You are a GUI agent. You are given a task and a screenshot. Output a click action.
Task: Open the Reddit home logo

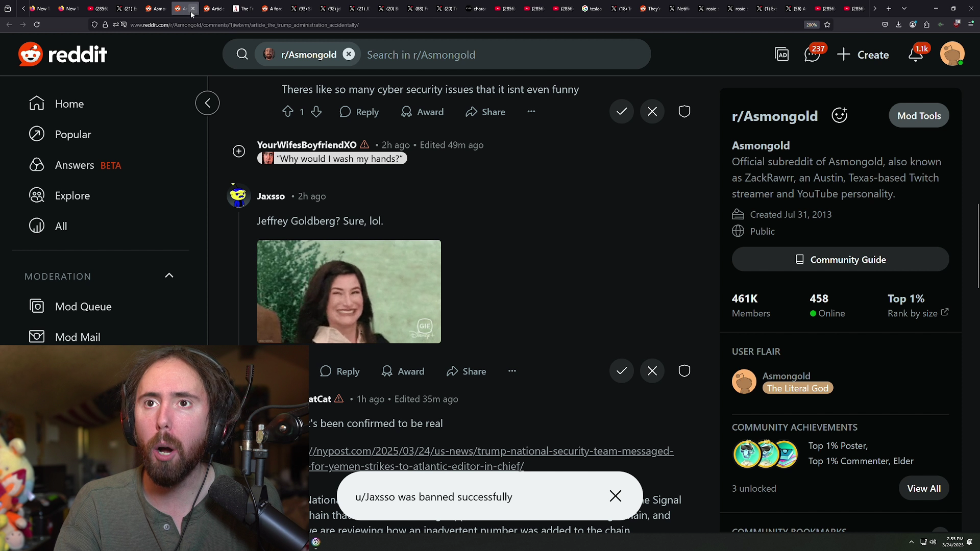[x=62, y=54]
